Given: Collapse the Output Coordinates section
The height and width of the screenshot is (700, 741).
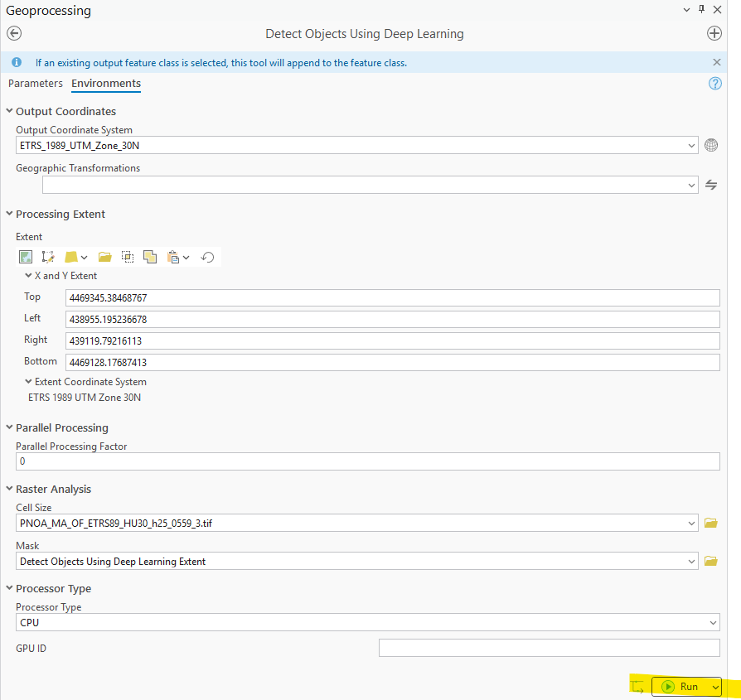Looking at the screenshot, I should pyautogui.click(x=9, y=111).
